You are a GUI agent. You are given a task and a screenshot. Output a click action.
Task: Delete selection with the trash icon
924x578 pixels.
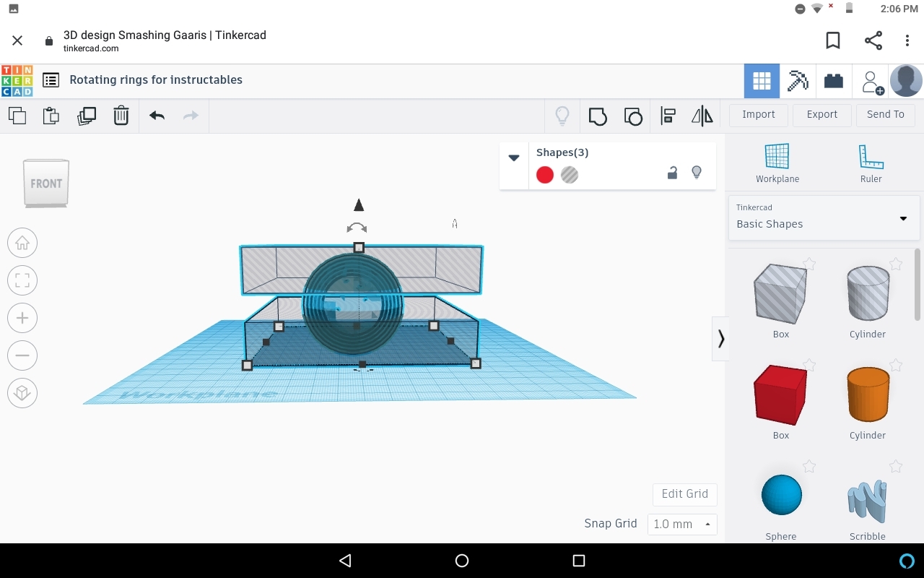click(121, 116)
